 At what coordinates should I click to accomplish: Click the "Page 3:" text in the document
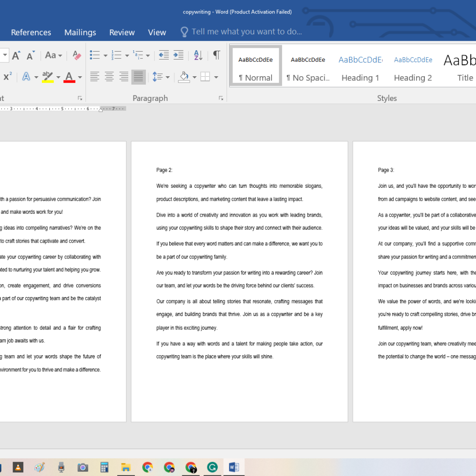tap(386, 170)
